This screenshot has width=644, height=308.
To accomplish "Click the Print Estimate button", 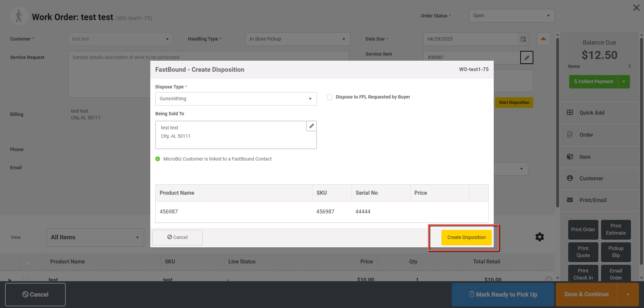I will point(616,230).
